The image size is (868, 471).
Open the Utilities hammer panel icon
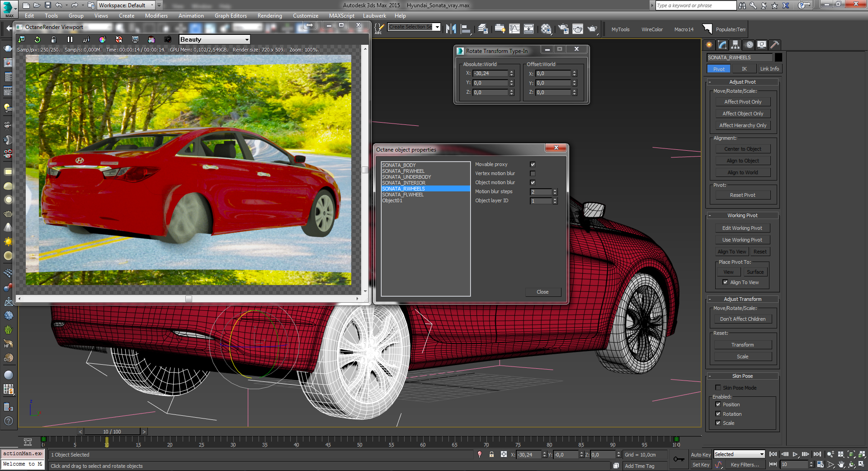(x=774, y=45)
